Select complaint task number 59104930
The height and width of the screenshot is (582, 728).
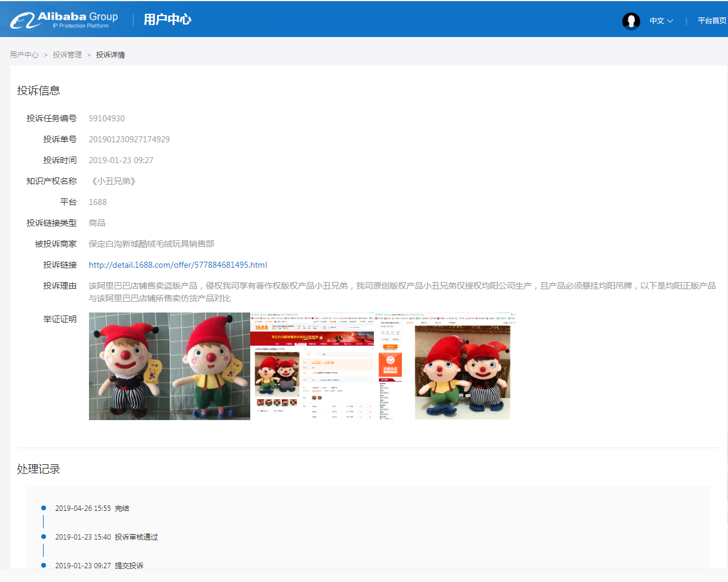tap(107, 118)
